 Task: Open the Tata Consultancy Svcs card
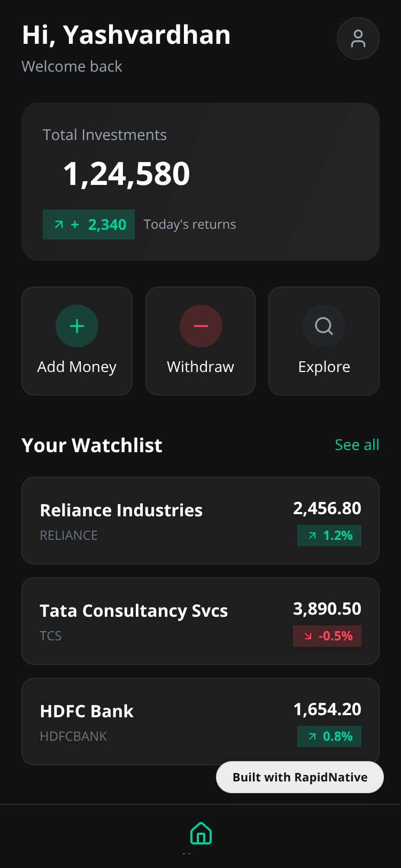click(160, 621)
